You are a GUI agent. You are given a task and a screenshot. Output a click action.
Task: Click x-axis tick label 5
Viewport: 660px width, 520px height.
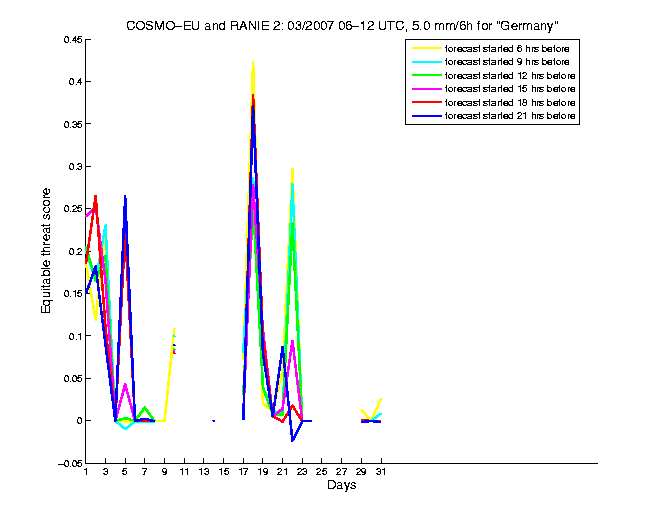click(x=125, y=472)
